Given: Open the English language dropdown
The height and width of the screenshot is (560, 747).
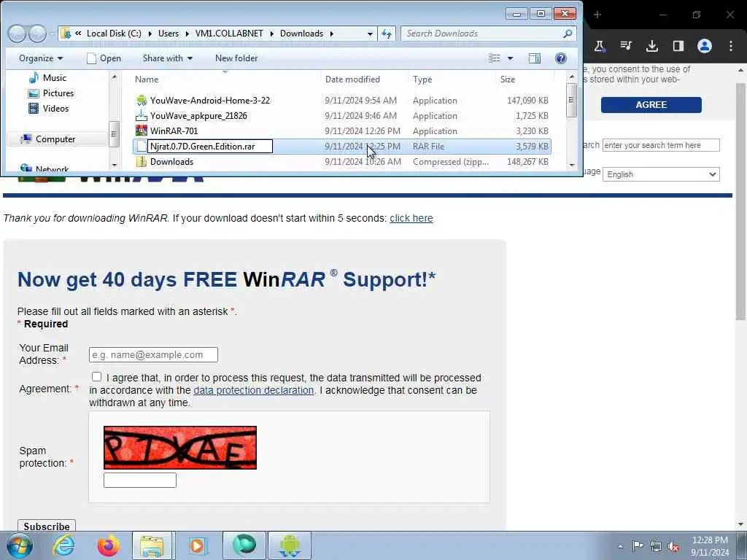Looking at the screenshot, I should (x=661, y=174).
